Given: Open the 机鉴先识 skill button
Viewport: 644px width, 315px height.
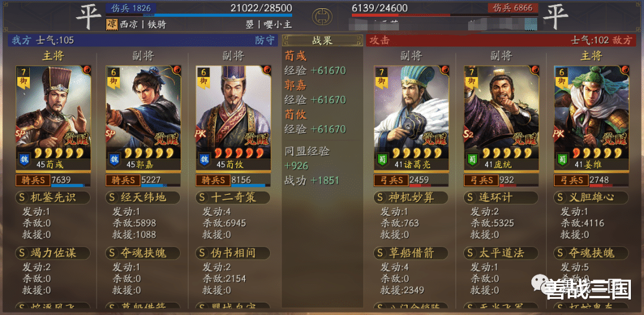Looking at the screenshot, I should pos(52,197).
